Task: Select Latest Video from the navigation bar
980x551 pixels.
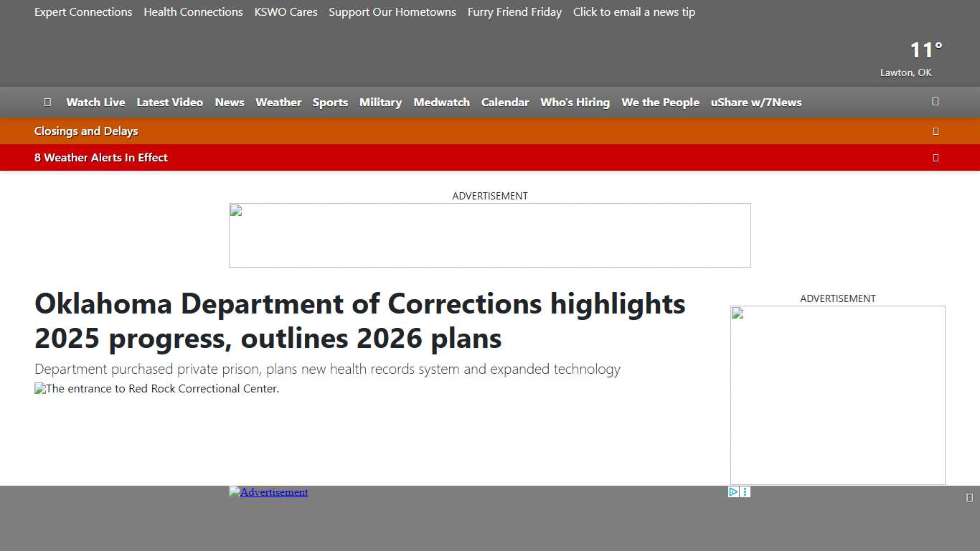Action: 170,102
